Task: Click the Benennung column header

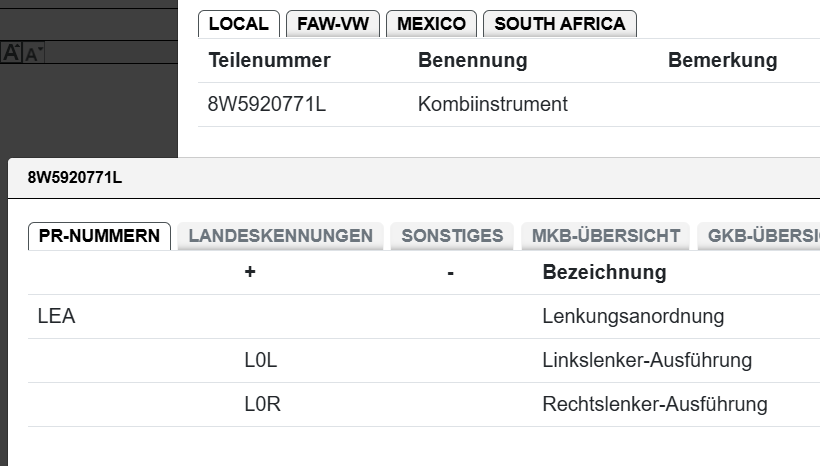Action: pos(472,61)
